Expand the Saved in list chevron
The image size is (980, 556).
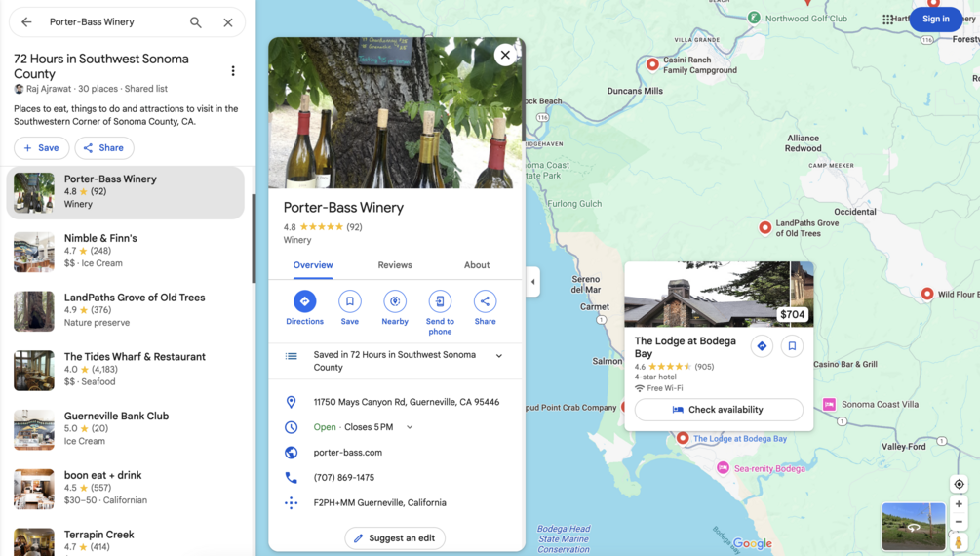tap(499, 356)
